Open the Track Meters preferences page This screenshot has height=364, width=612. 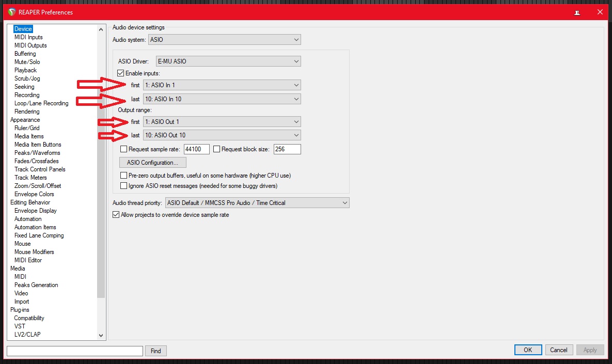point(30,178)
